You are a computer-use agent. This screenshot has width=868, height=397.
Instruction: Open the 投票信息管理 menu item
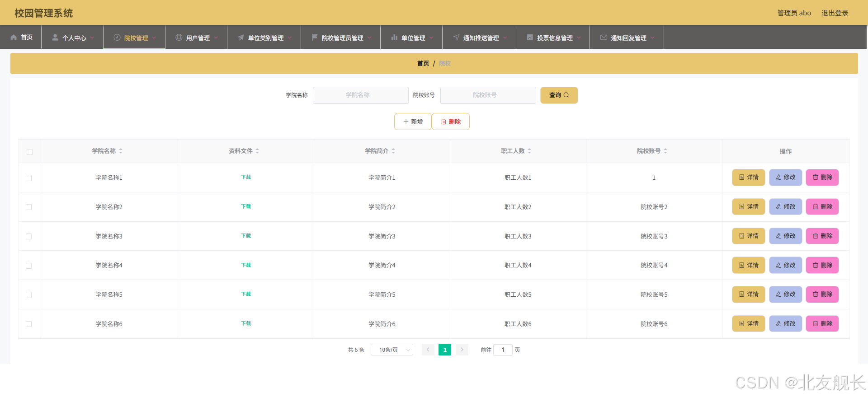tap(553, 37)
